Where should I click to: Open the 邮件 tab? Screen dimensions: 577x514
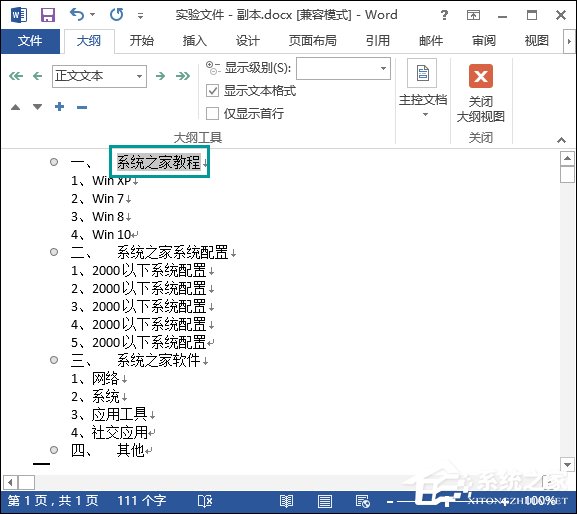[x=431, y=41]
